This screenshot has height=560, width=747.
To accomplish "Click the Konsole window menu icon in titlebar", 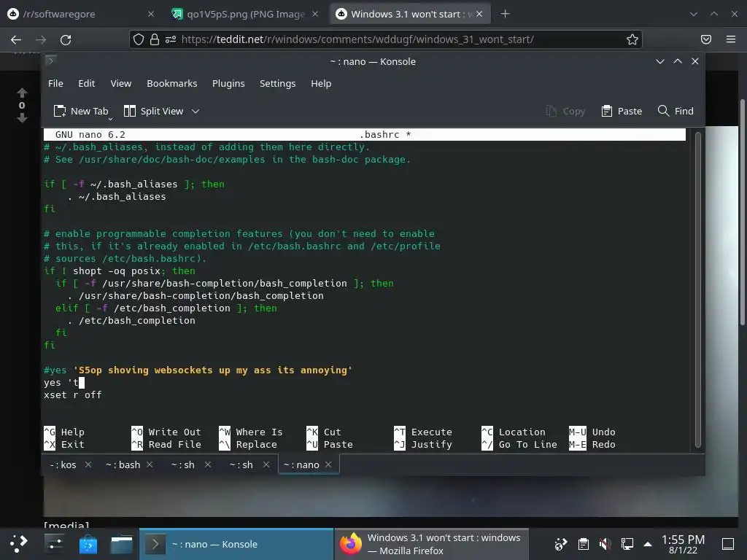I will pyautogui.click(x=50, y=61).
